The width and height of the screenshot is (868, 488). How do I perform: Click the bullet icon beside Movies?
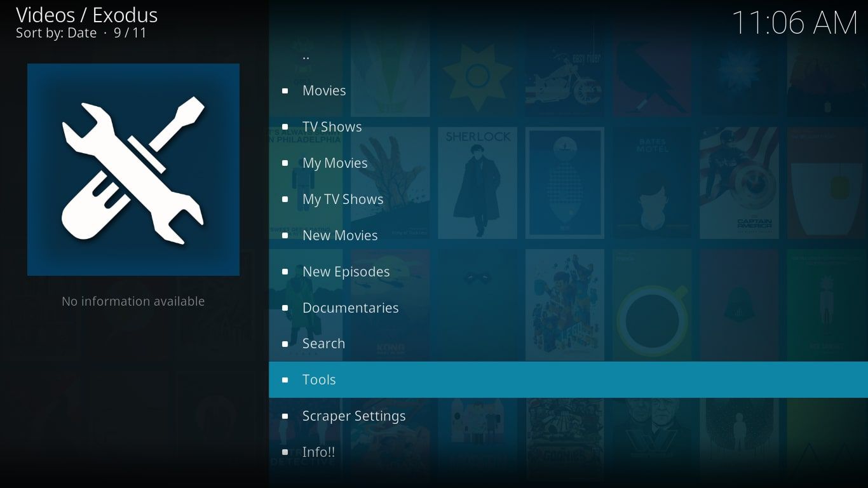[285, 91]
